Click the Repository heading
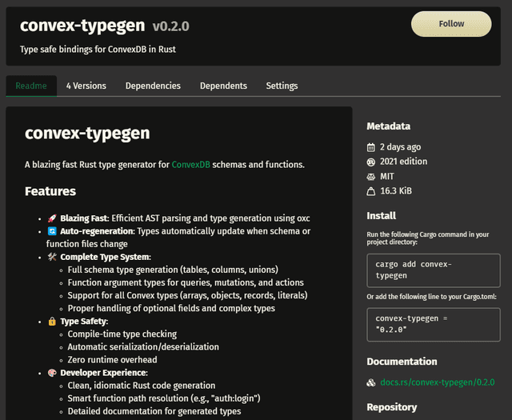 tap(391, 407)
